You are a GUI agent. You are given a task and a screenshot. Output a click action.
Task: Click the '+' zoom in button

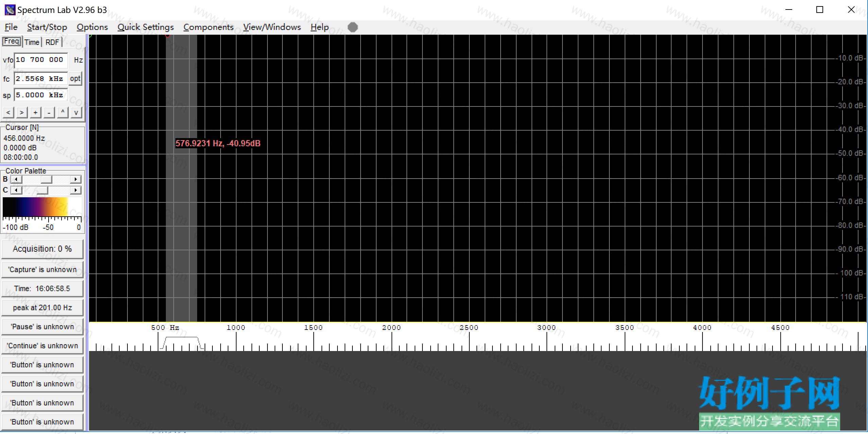click(35, 112)
